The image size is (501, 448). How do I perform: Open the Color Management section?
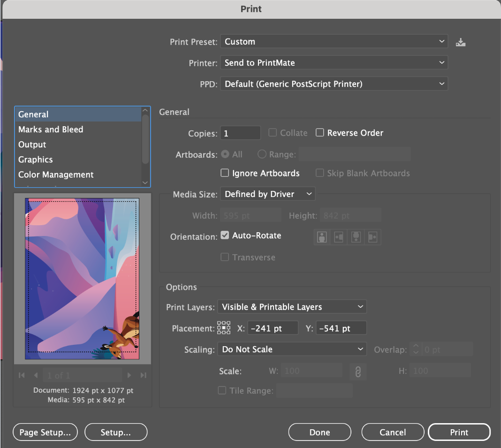coord(55,175)
